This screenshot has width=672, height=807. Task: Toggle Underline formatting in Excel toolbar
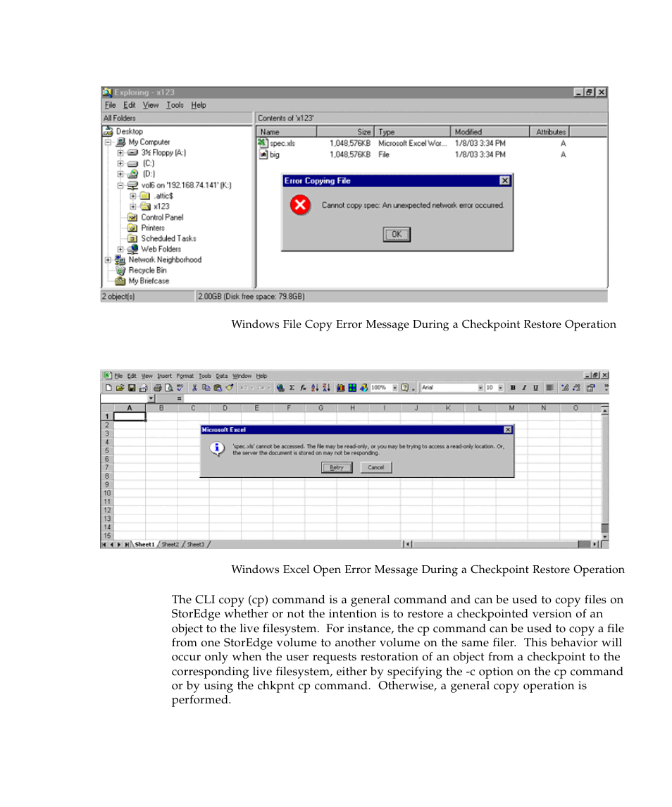[x=535, y=388]
